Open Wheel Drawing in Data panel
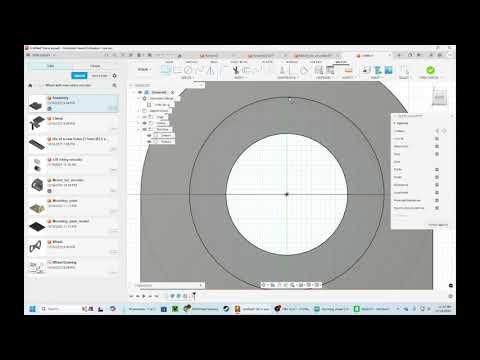This screenshot has width=480, height=360. 73,268
